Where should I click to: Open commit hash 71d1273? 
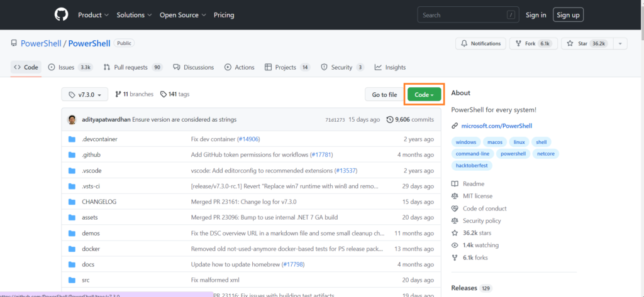pyautogui.click(x=335, y=120)
